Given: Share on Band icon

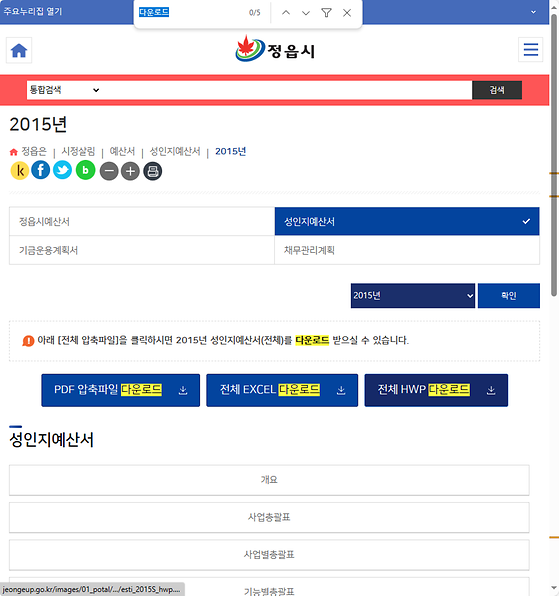Looking at the screenshot, I should 86,170.
